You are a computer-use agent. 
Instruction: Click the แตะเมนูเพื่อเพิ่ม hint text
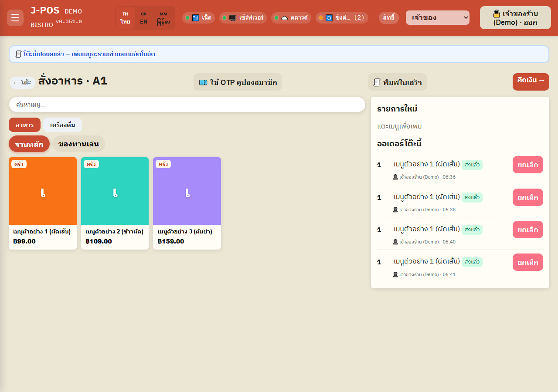coord(399,126)
